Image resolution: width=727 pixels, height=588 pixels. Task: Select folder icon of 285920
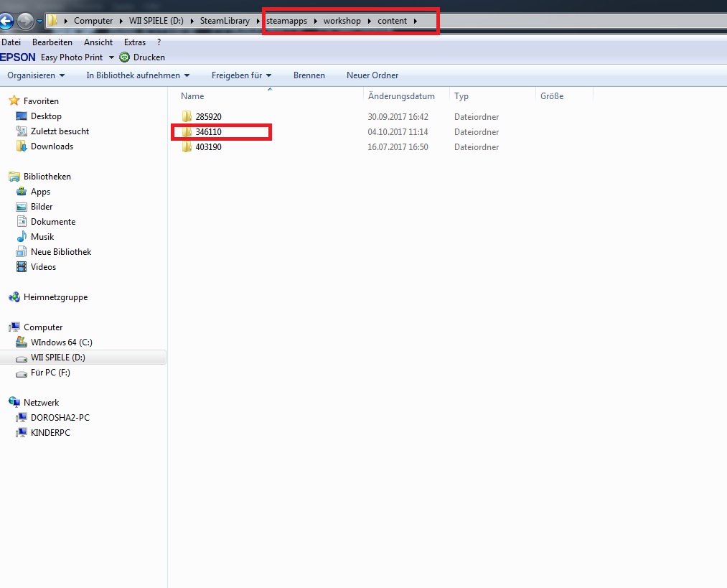(x=187, y=116)
